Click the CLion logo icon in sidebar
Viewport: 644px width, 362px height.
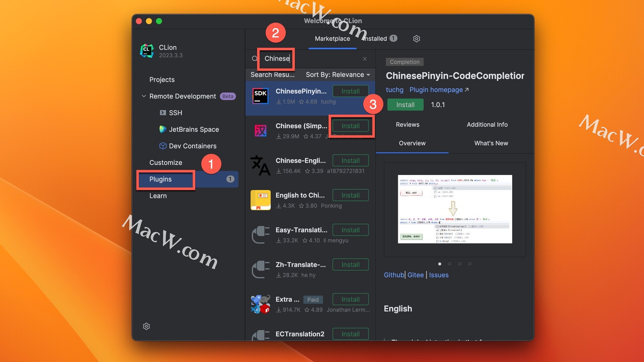[147, 50]
